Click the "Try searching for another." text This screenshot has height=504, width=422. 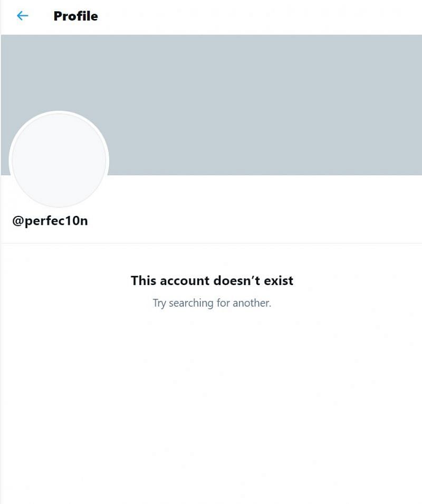[212, 303]
